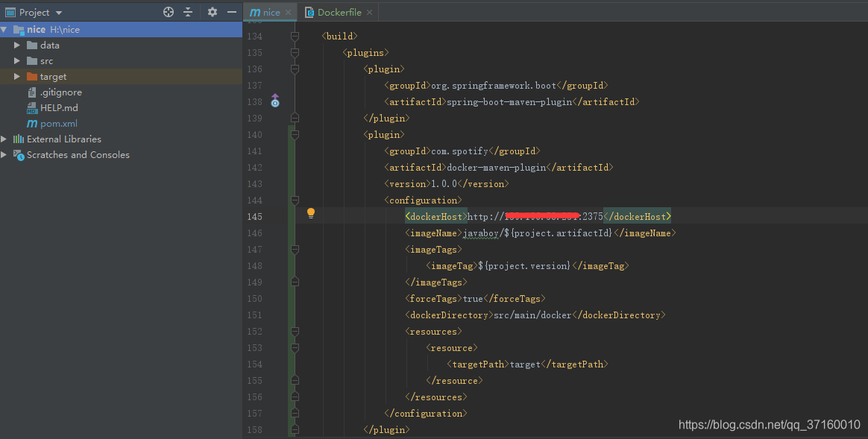Click the closing configuration tag

[x=426, y=414]
